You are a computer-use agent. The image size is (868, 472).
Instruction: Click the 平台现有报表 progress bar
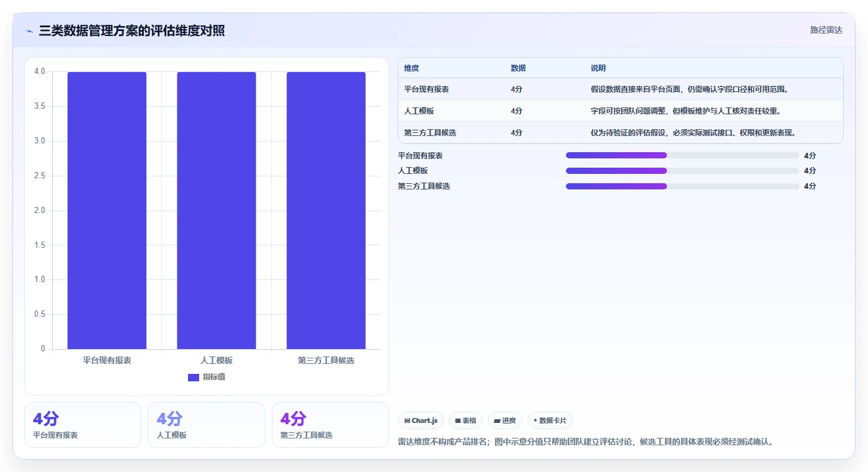[x=682, y=155]
